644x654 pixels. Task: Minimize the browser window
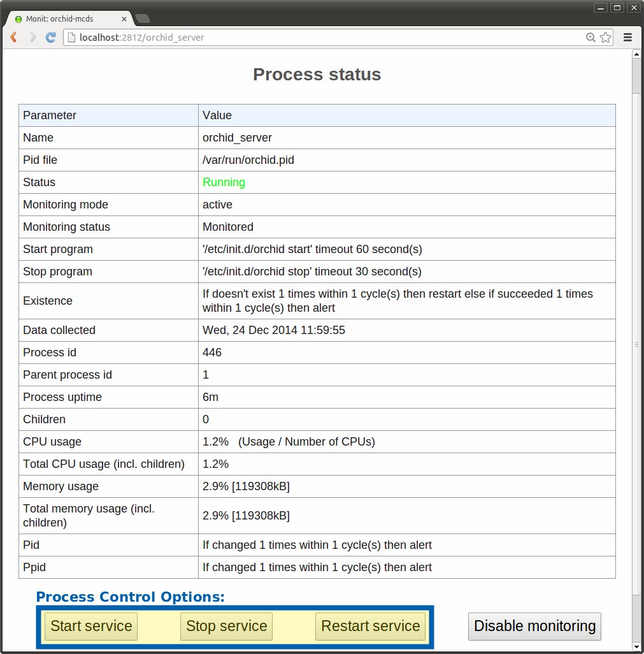[601, 8]
